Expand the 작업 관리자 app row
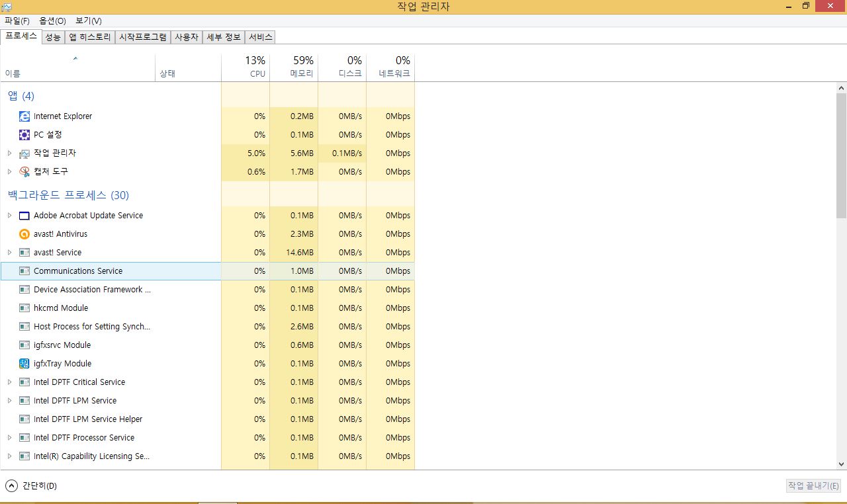Screen dimensions: 847x504 9,153
